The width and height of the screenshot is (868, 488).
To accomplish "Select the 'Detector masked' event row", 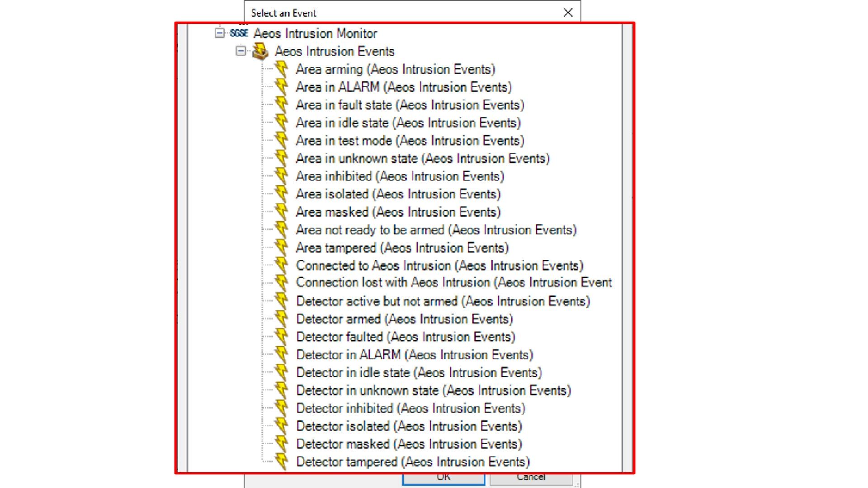I will tap(409, 444).
